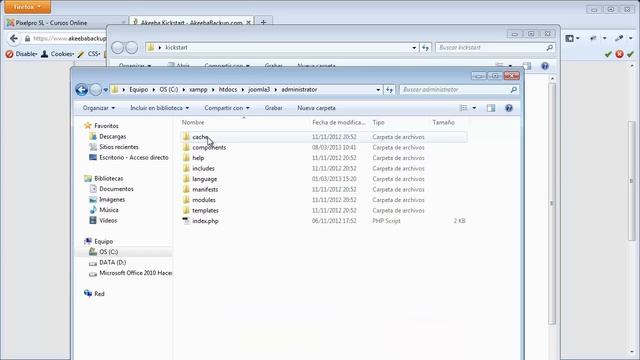Open the Firefox menu button
Image resolution: width=640 pixels, height=360 pixels.
coord(27,7)
